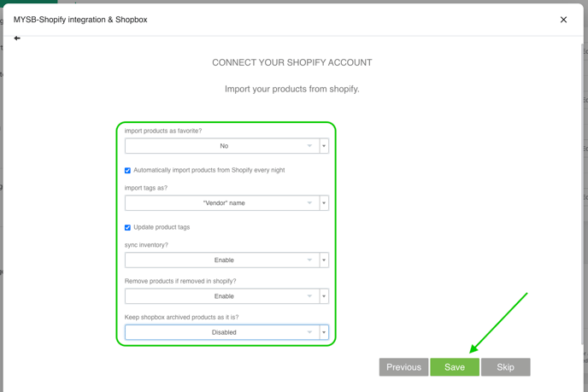
Task: Toggle automatic nightly Shopify import checkbox
Action: click(x=128, y=171)
